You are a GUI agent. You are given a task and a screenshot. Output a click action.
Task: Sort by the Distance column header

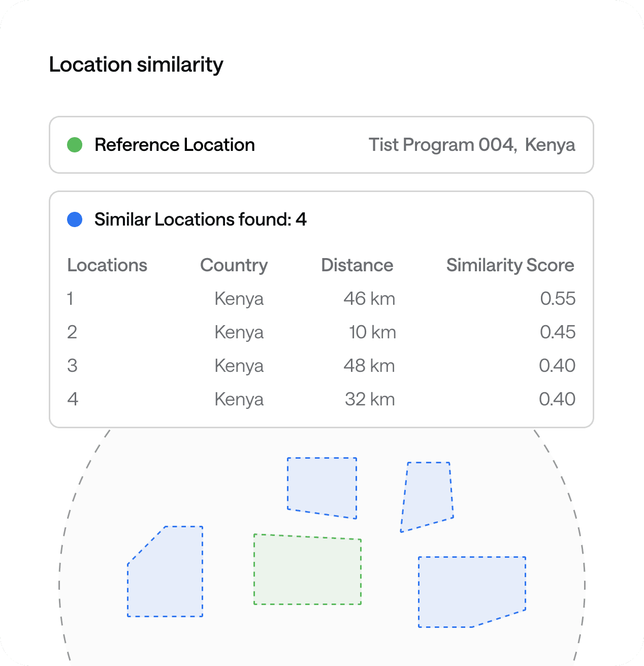click(x=357, y=265)
